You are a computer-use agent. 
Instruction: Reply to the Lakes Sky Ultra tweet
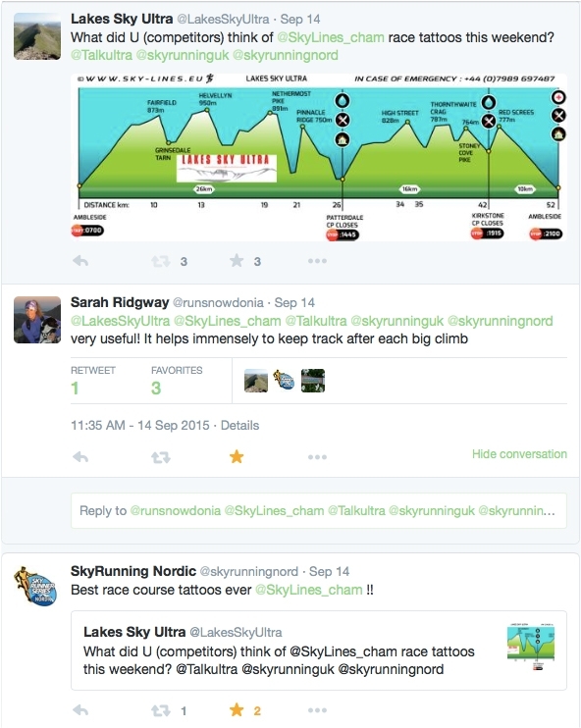click(x=80, y=261)
